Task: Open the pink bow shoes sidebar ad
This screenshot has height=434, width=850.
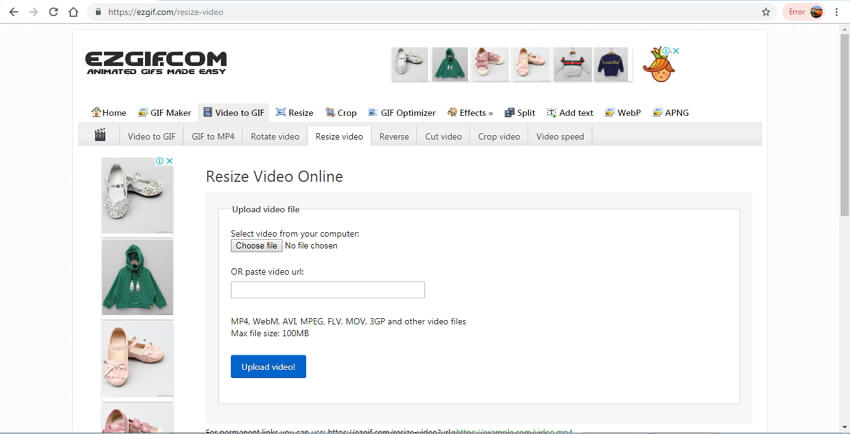Action: 137,358
